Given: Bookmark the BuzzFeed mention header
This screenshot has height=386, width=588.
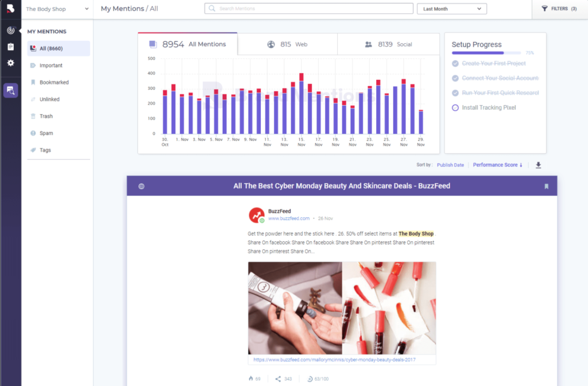Looking at the screenshot, I should coord(547,187).
